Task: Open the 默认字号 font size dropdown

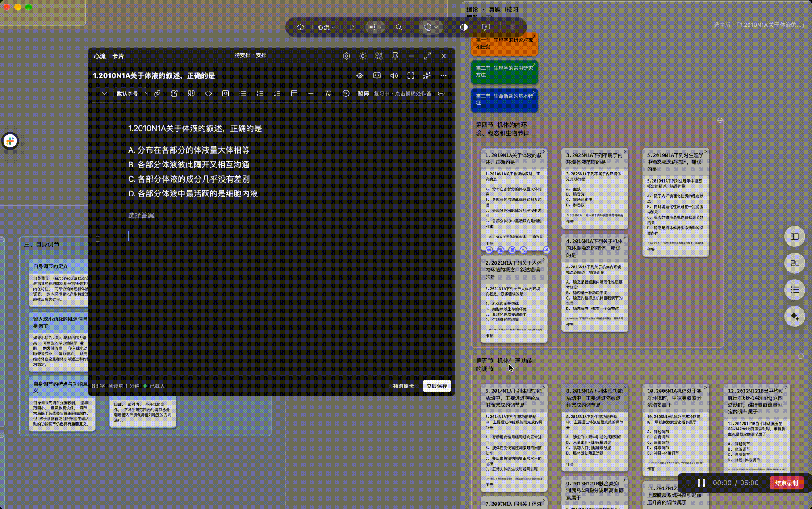Action: click(130, 93)
